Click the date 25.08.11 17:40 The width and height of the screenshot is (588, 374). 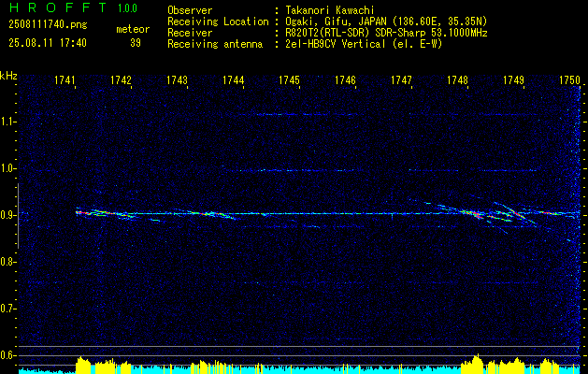coord(48,43)
